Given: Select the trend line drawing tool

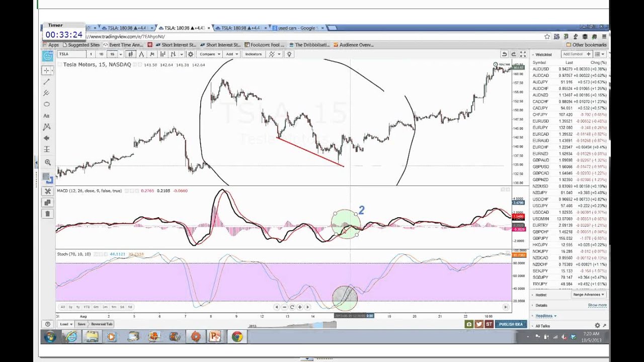Looking at the screenshot, I should pos(47,81).
